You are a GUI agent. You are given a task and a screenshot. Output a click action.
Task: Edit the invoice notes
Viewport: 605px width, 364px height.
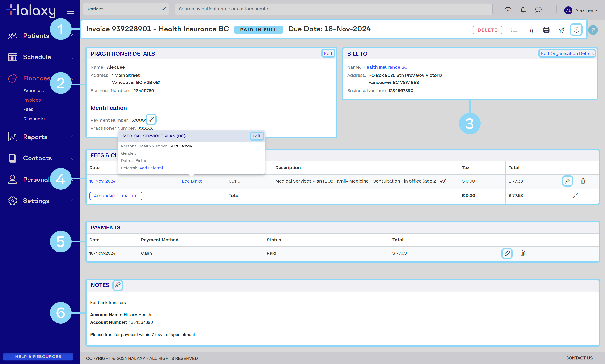point(118,285)
